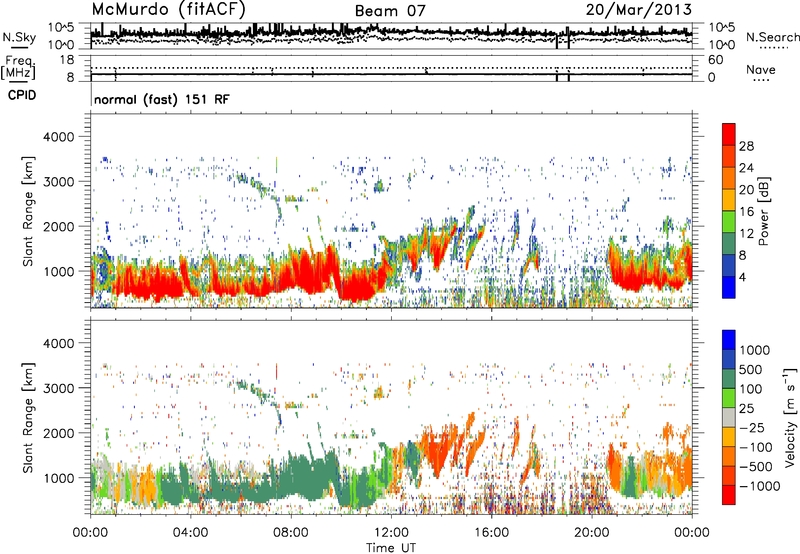Image resolution: width=800 pixels, height=554 pixels.
Task: Click the "CPID" row label
Action: tap(22, 95)
